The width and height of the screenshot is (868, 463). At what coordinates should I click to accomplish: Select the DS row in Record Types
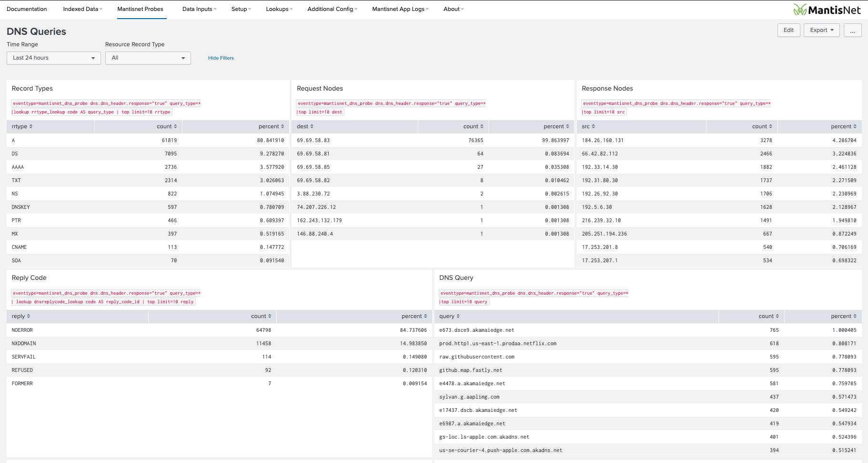coord(148,154)
